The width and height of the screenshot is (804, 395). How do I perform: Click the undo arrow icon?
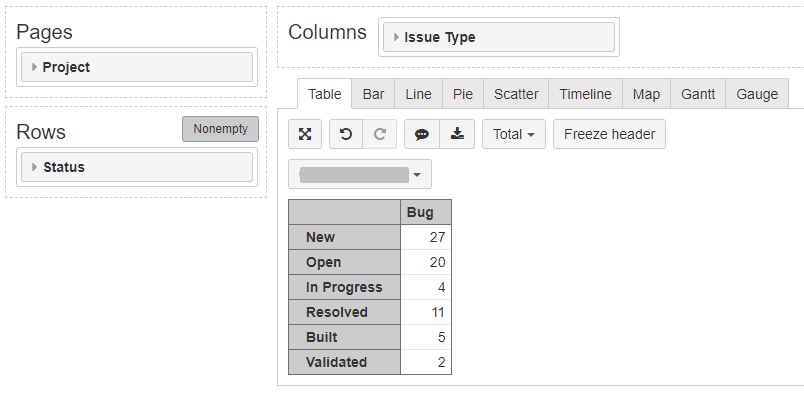tap(346, 134)
